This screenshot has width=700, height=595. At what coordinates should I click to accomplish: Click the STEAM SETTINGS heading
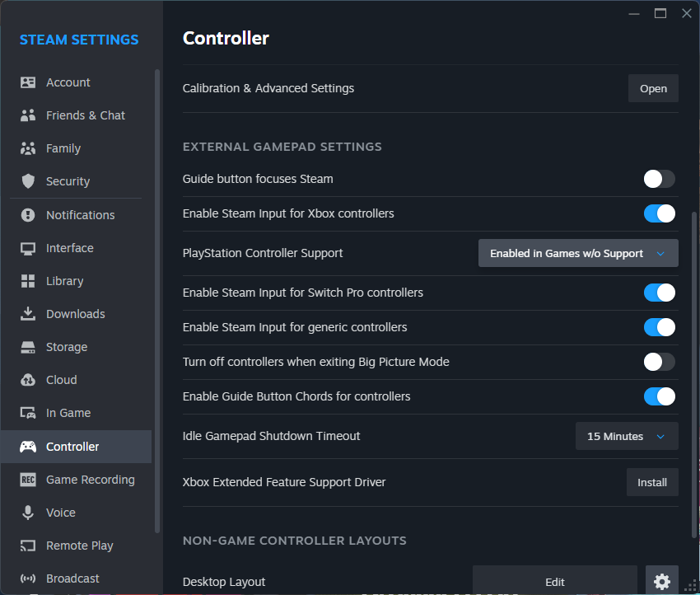coord(79,40)
